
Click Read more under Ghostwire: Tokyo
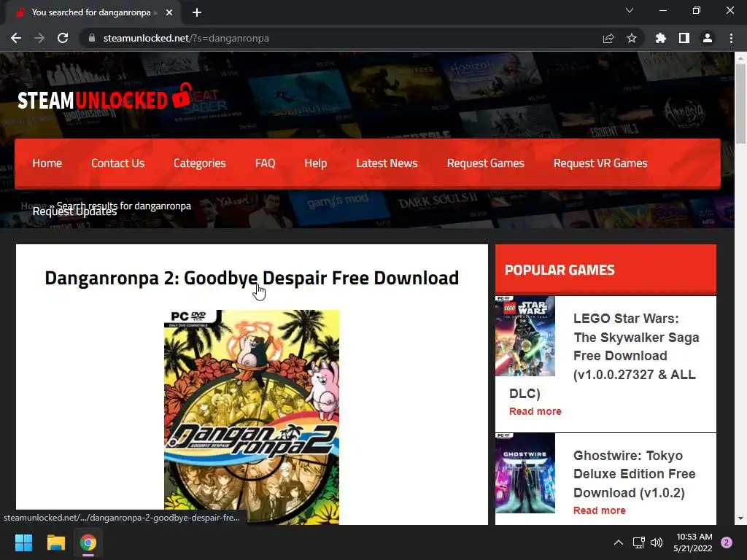tap(600, 510)
